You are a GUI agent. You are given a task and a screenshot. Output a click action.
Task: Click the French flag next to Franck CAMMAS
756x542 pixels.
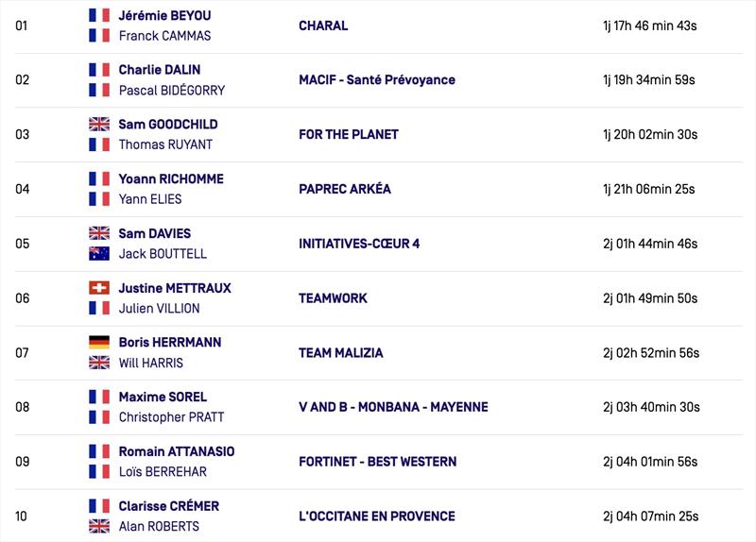click(x=99, y=36)
